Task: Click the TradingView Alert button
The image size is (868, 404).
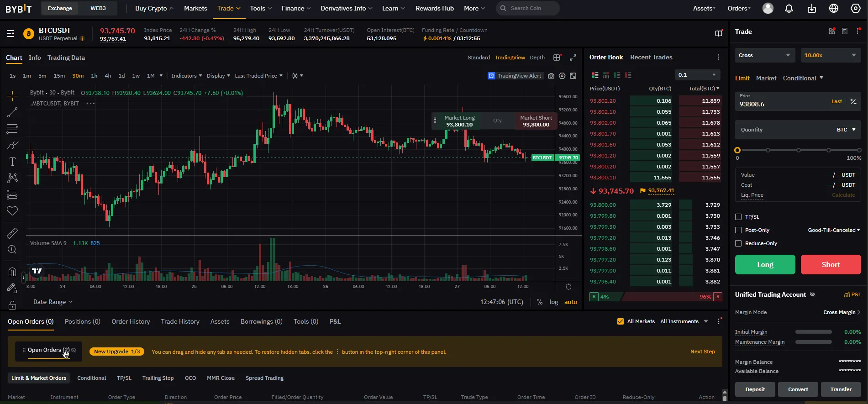Action: coord(515,76)
